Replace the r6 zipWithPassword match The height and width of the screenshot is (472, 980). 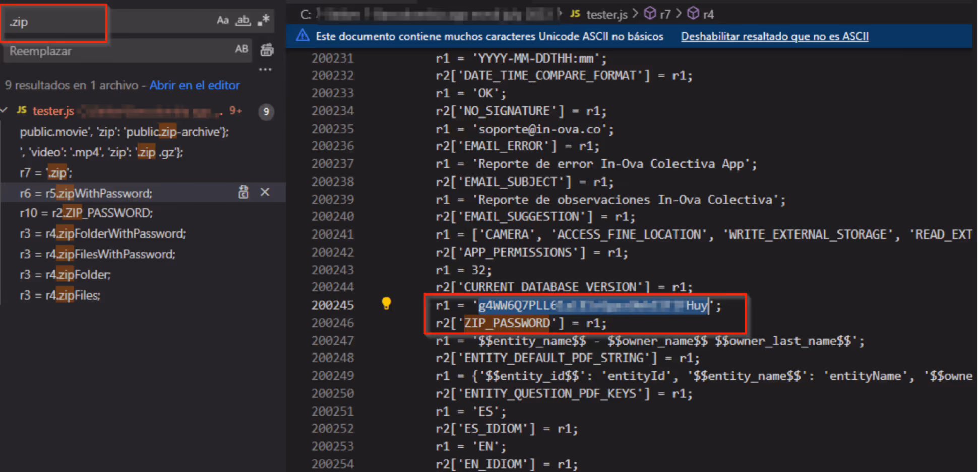click(243, 192)
